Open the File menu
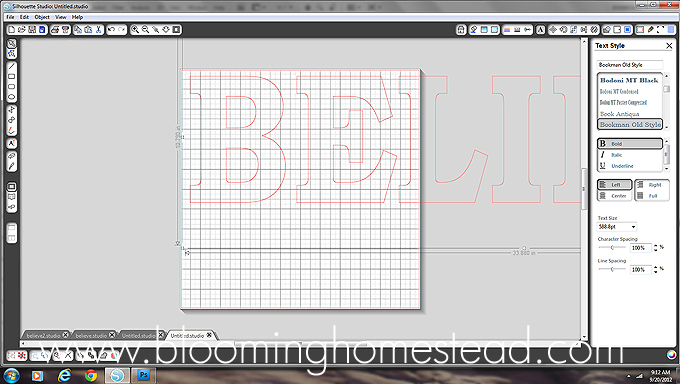 [10, 17]
